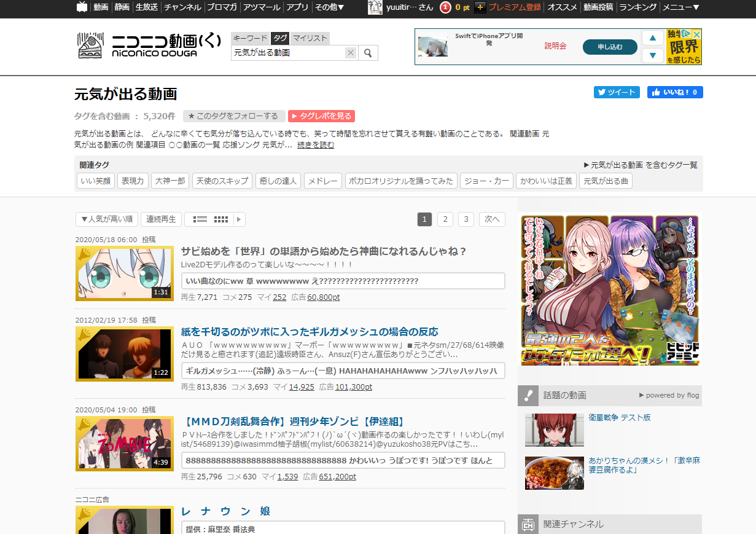Click the プレミアム登録 link
The width and height of the screenshot is (756, 534).
[515, 7]
